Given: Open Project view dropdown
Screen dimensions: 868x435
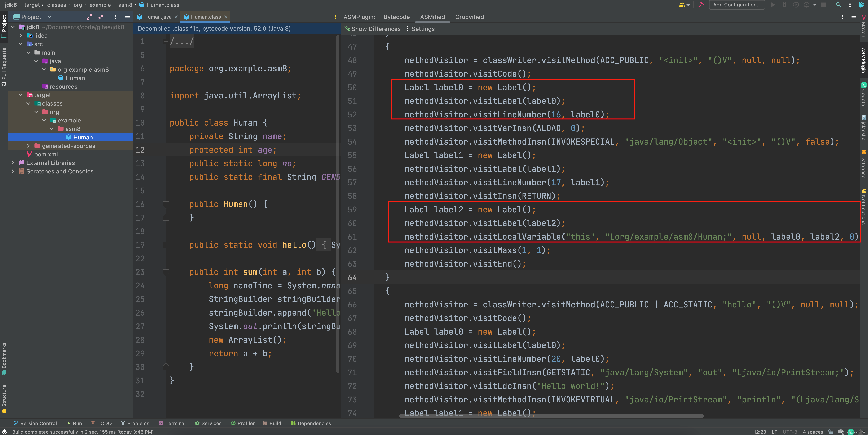Looking at the screenshot, I should 50,17.
